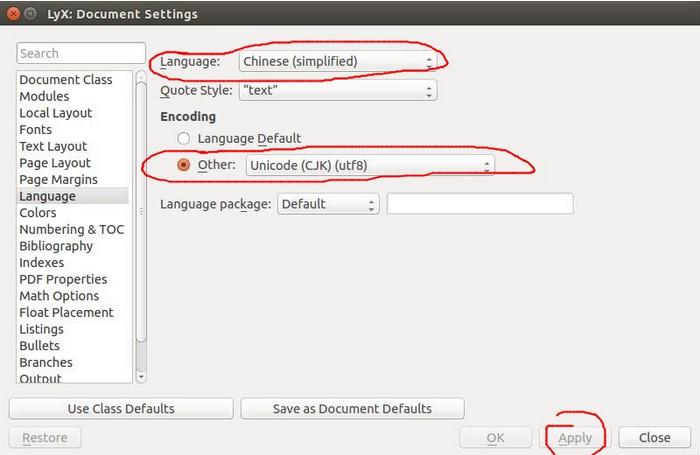Open the Unicode (CJK) (utf8) encoding dropdown
700x455 pixels.
[x=370, y=165]
